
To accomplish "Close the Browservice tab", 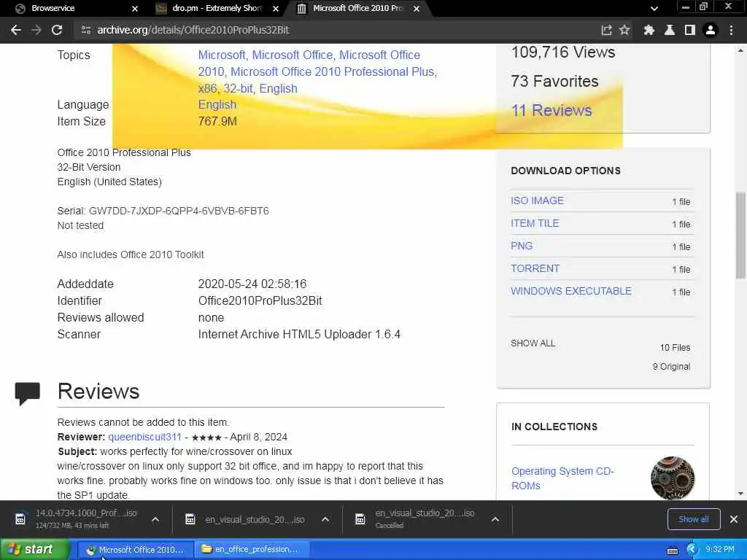I will (x=135, y=9).
